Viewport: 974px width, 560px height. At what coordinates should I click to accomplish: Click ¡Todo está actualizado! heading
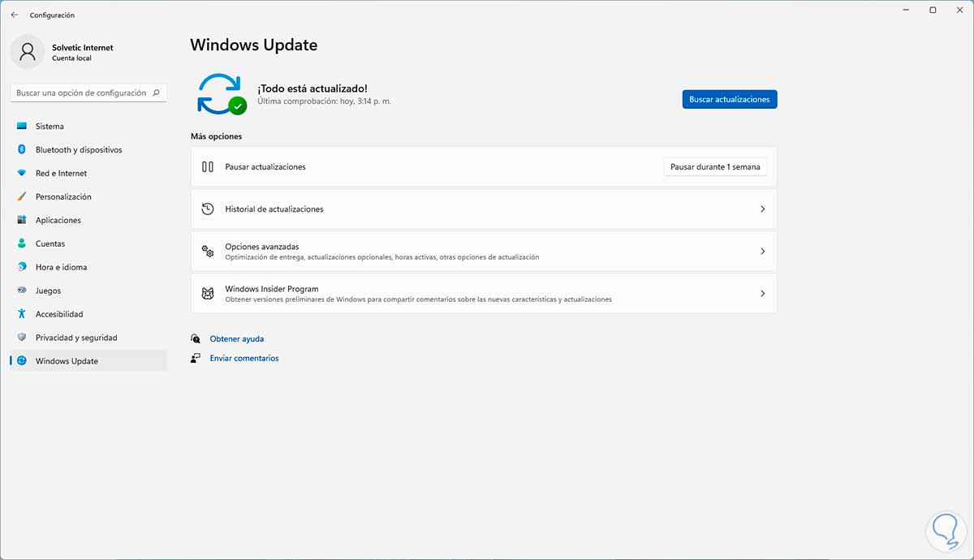[x=312, y=88]
